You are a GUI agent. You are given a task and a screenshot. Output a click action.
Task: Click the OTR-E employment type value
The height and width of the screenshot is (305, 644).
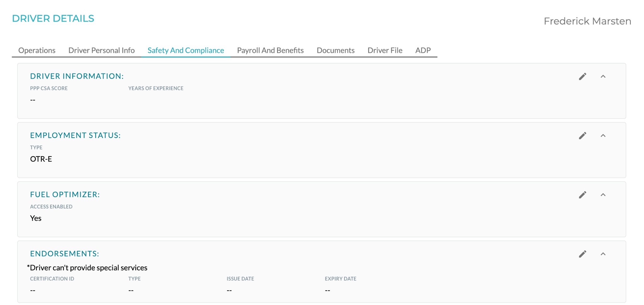tap(41, 159)
